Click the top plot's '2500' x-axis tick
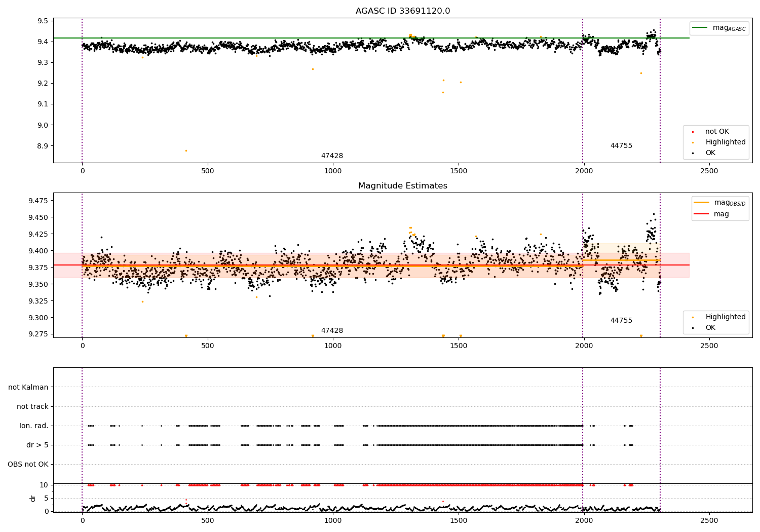The image size is (760, 532). tap(709, 171)
